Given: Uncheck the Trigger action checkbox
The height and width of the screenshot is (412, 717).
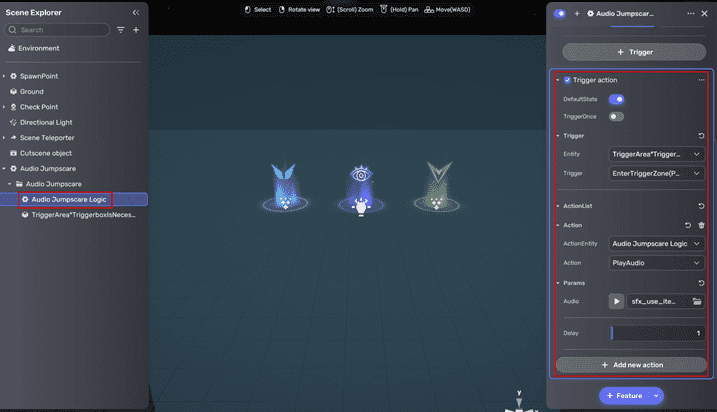Looking at the screenshot, I should [x=568, y=80].
